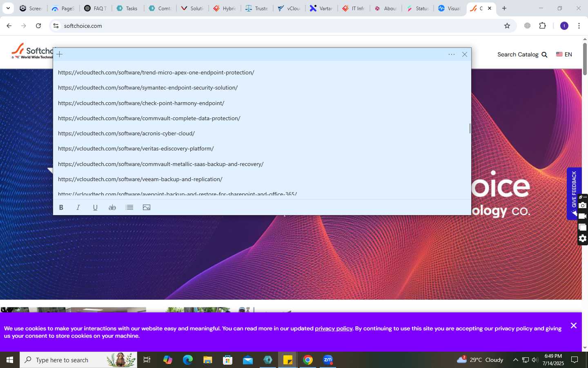Open the Windows Start menu
The height and width of the screenshot is (368, 588).
(10, 360)
